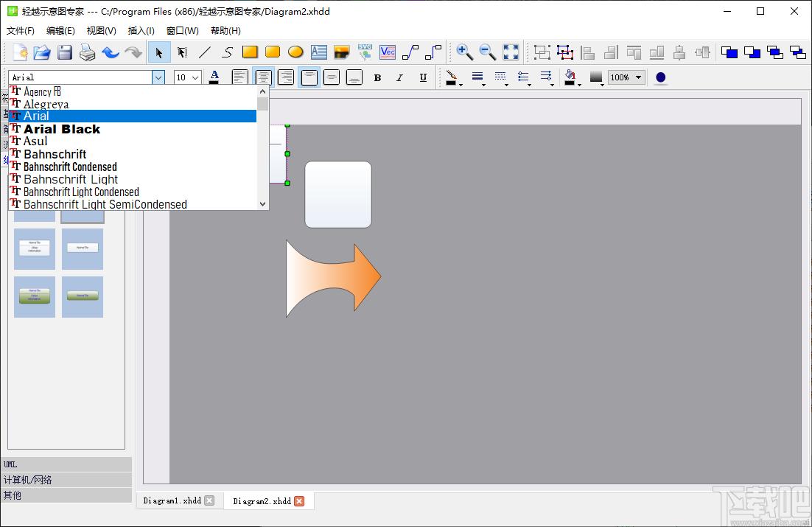Center shapes vertically align icon
Screen dimensions: 812x527
click(679, 52)
